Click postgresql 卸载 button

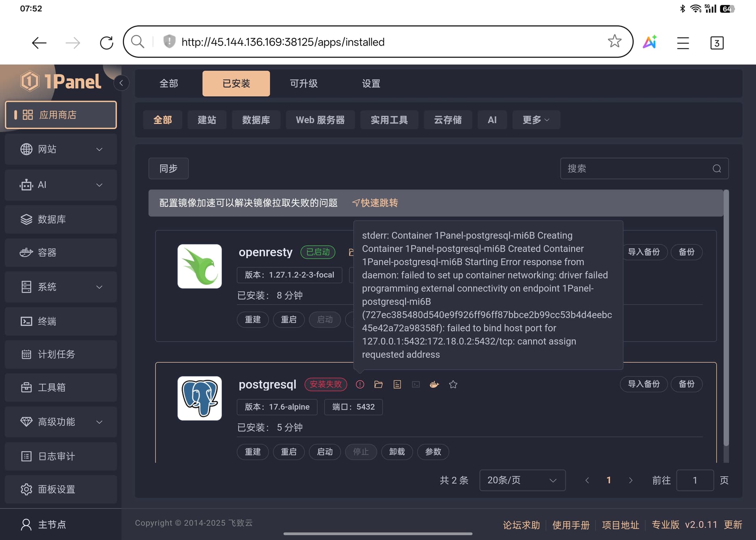pos(397,452)
